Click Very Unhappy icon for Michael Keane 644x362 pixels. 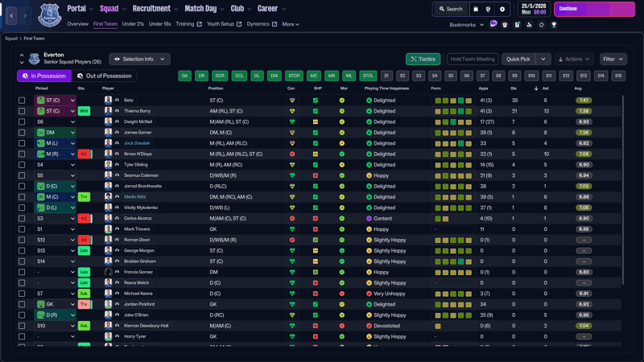point(369,294)
